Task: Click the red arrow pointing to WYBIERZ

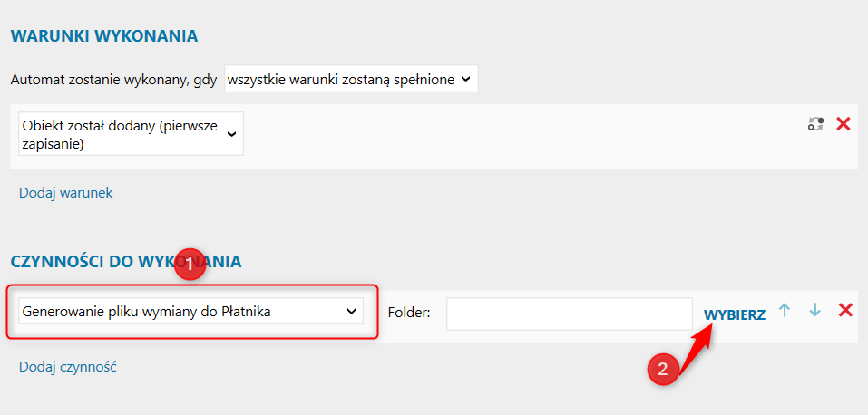Action: coord(697,351)
